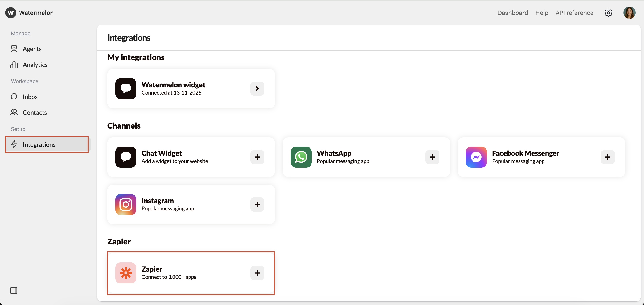
Task: Collapse the sidebar using bottom-left icon
Action: pos(14,291)
